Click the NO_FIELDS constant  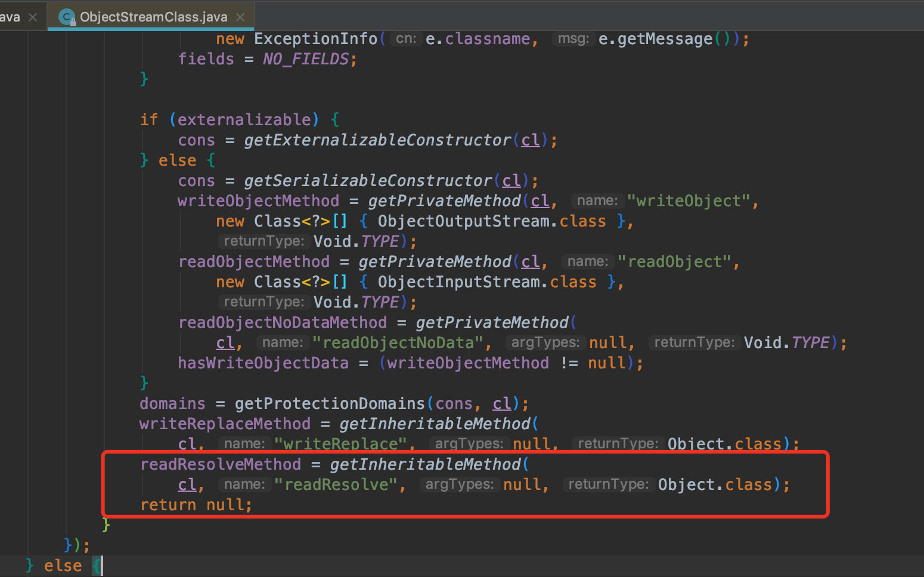(306, 59)
